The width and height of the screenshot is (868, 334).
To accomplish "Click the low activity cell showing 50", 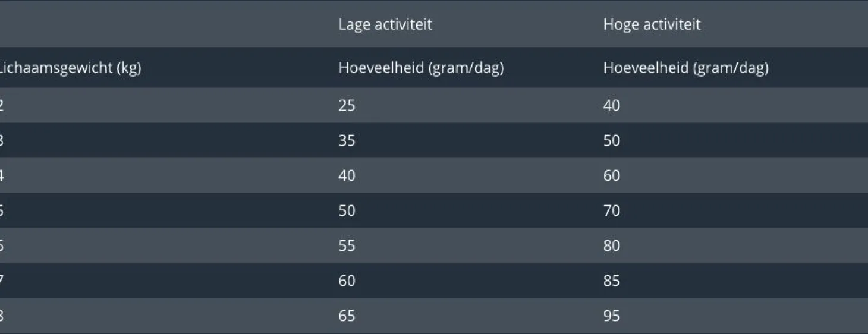I will click(x=347, y=210).
